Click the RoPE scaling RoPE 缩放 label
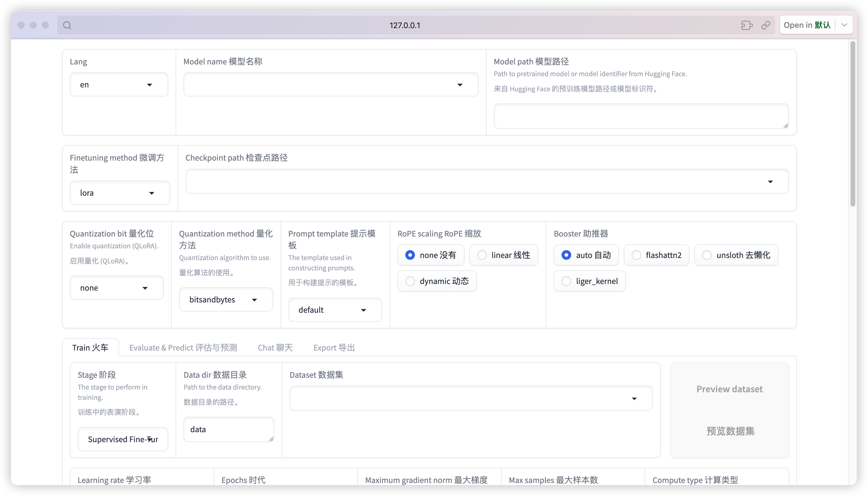The width and height of the screenshot is (868, 496). tap(439, 233)
